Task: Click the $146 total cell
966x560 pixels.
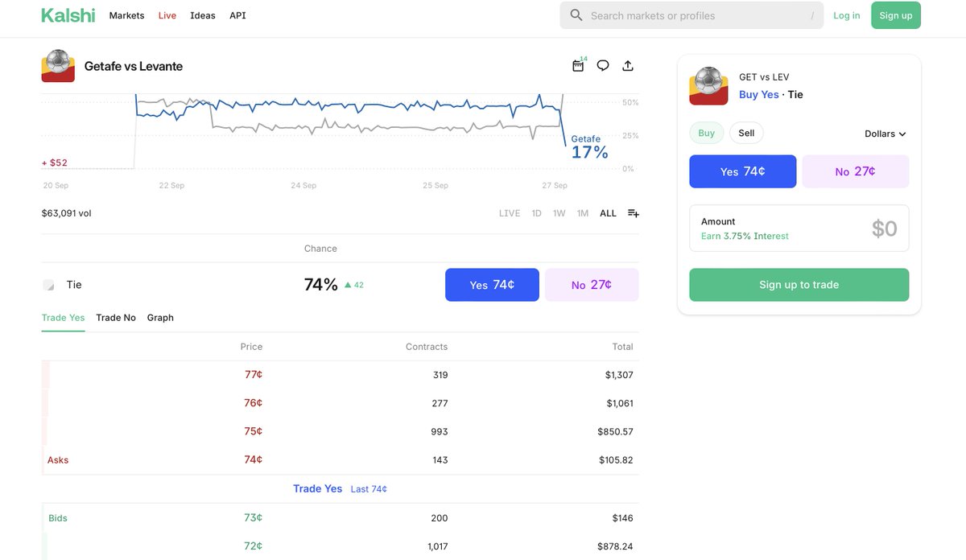Action: coord(623,518)
